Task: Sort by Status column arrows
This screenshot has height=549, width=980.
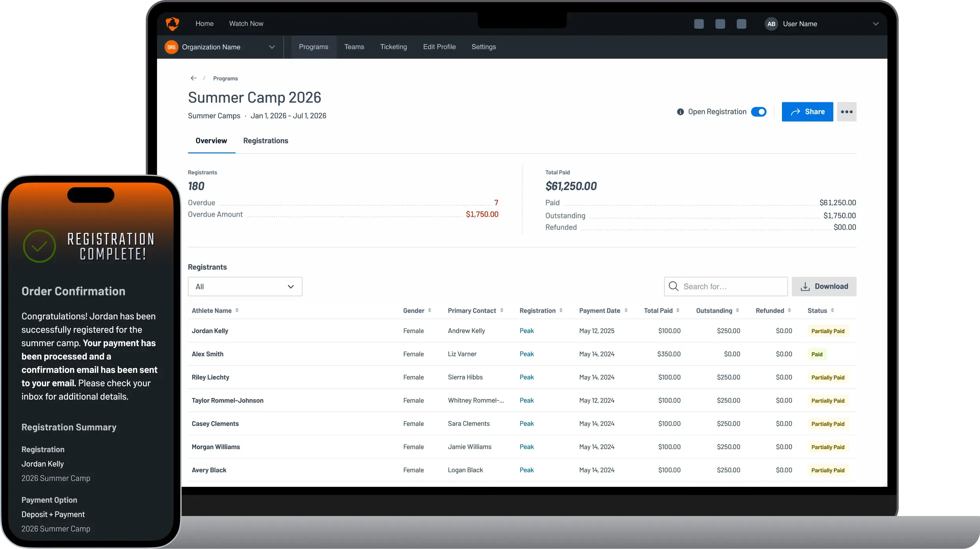Action: [x=832, y=311]
